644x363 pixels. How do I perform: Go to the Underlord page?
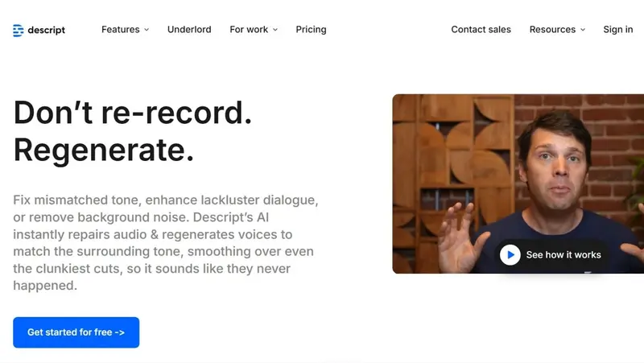(189, 30)
